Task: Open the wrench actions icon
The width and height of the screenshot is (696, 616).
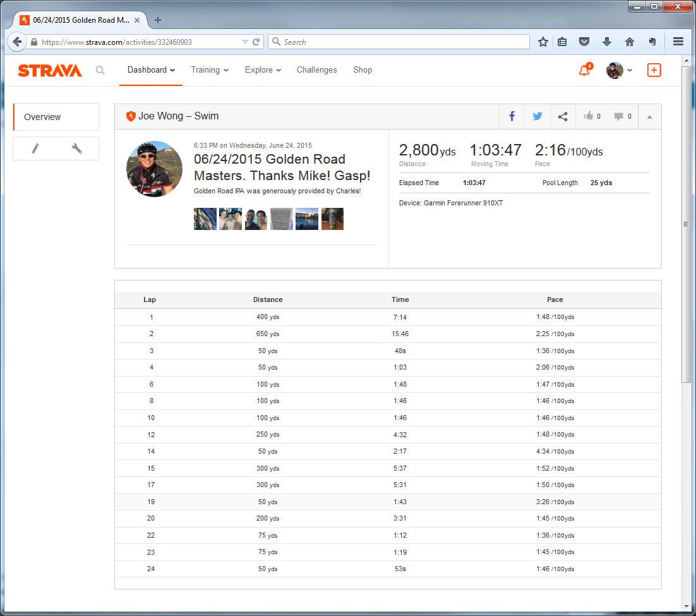Action: pyautogui.click(x=76, y=148)
